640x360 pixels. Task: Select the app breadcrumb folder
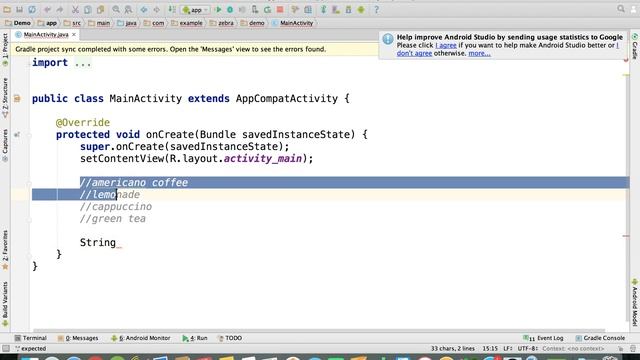coord(47,23)
